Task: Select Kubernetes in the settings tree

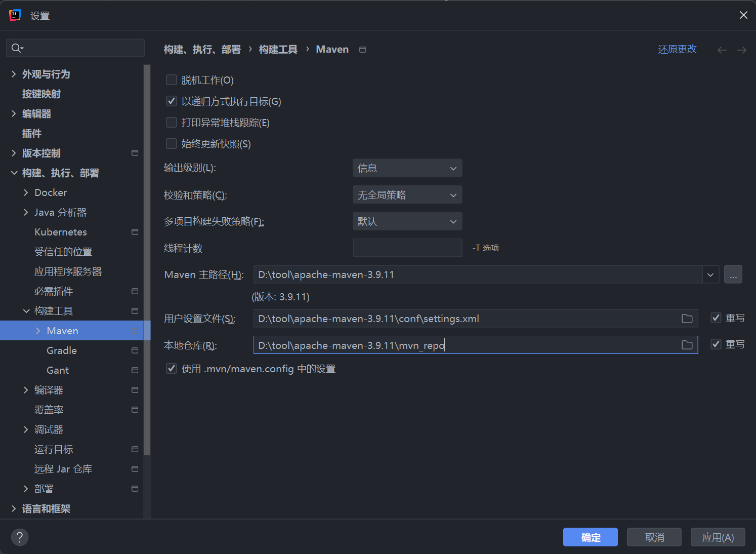Action: [x=61, y=232]
